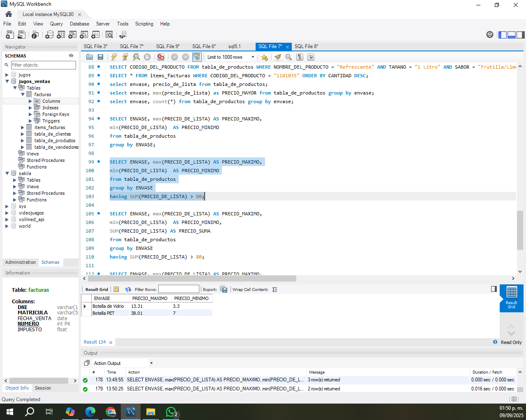Click the create new table icon
Screen dimensions: 526x420
tap(61, 35)
